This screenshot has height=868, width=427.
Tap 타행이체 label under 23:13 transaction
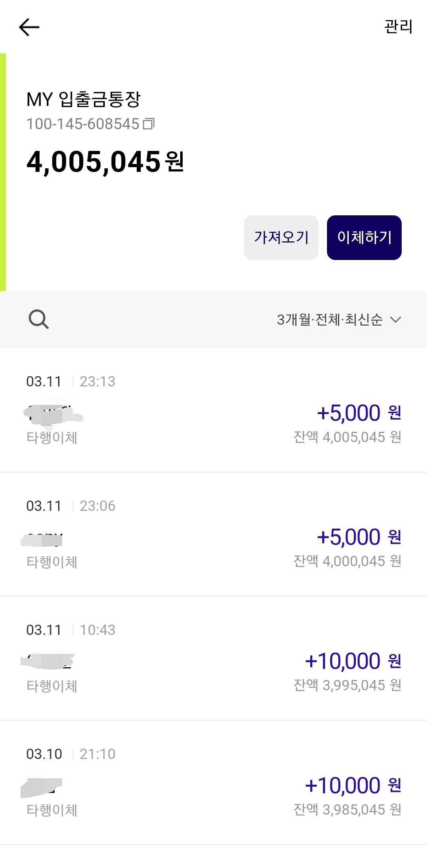pyautogui.click(x=52, y=438)
